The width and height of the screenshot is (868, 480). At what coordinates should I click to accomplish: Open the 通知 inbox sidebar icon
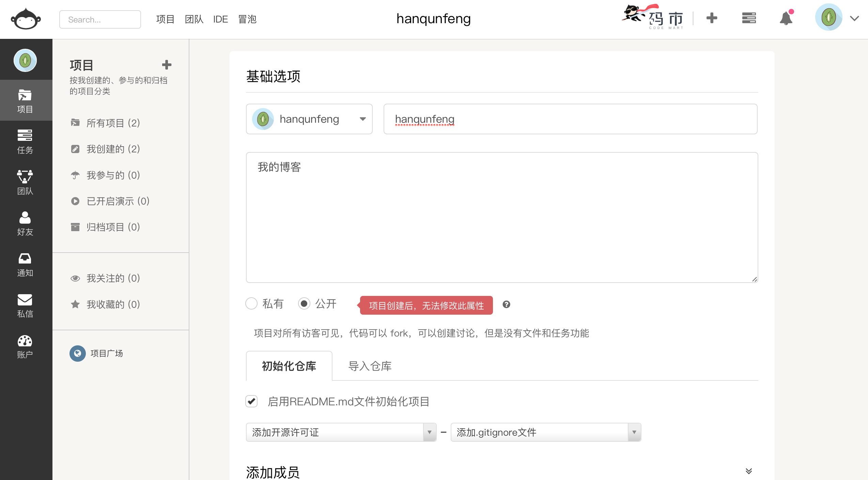25,264
